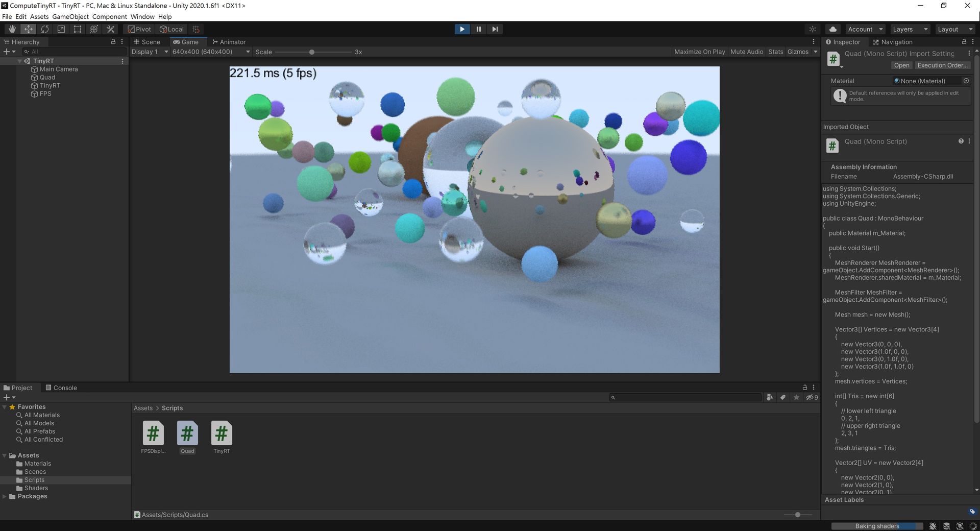Switch to the Scene tab

coord(147,42)
